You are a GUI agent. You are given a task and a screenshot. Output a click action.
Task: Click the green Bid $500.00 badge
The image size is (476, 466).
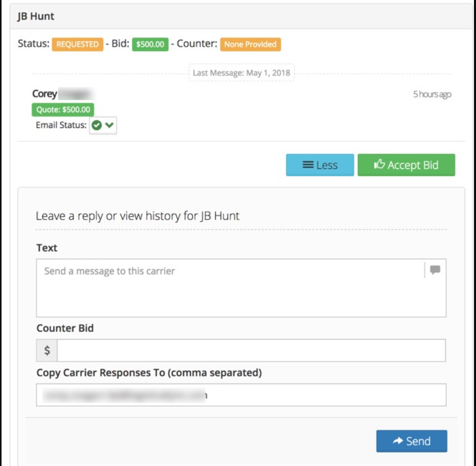(x=150, y=45)
